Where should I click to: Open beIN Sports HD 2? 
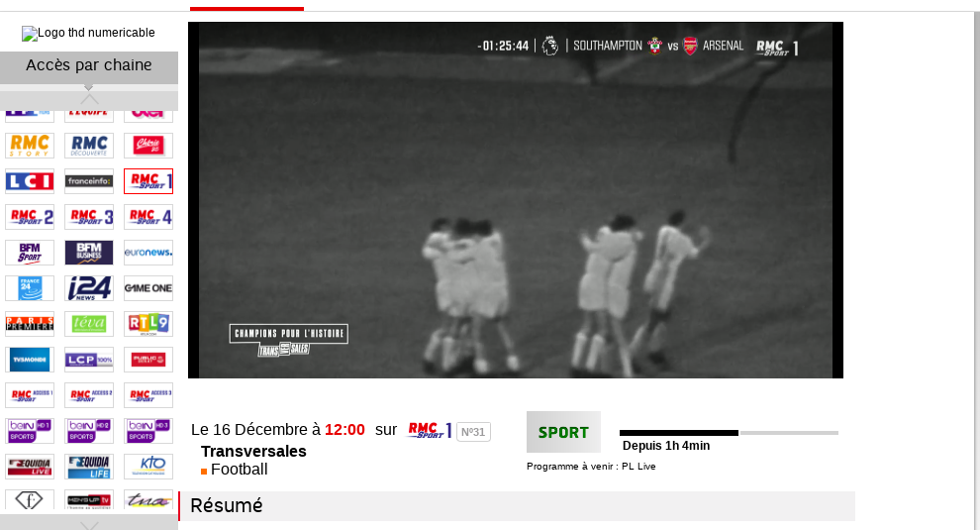coord(89,431)
